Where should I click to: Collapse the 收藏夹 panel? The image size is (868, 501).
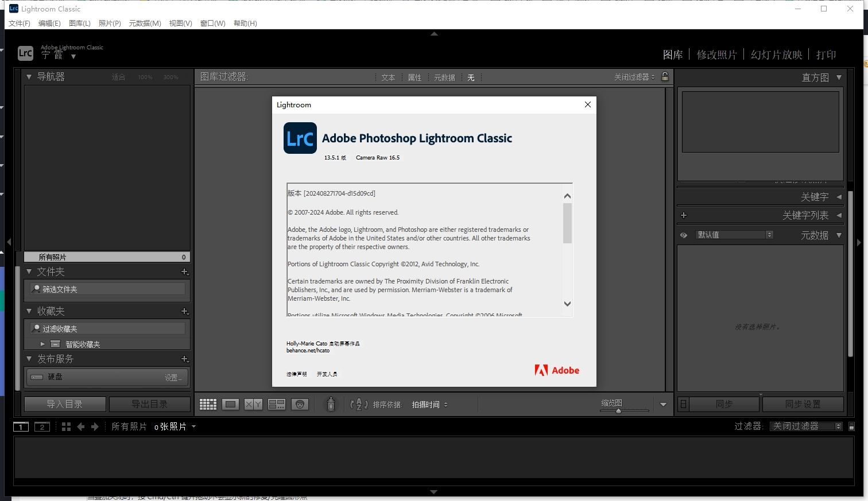[x=29, y=311]
